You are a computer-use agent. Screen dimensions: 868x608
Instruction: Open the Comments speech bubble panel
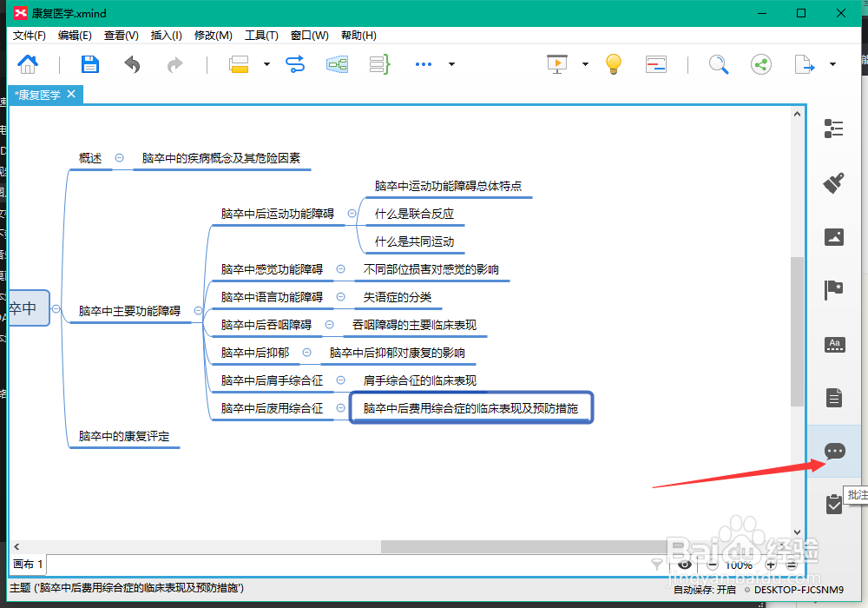coord(835,452)
